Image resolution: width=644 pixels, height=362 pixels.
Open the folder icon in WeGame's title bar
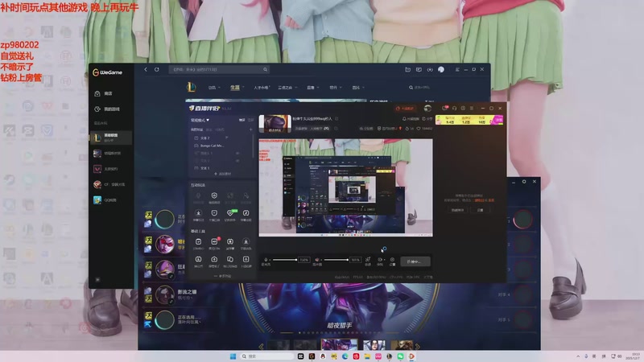tap(408, 70)
